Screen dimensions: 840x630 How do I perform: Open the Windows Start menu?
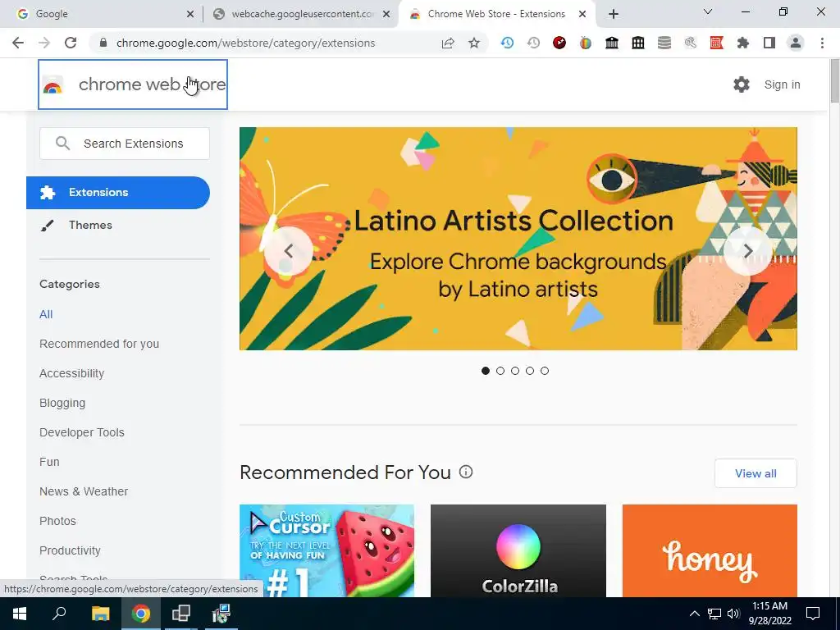(x=20, y=614)
